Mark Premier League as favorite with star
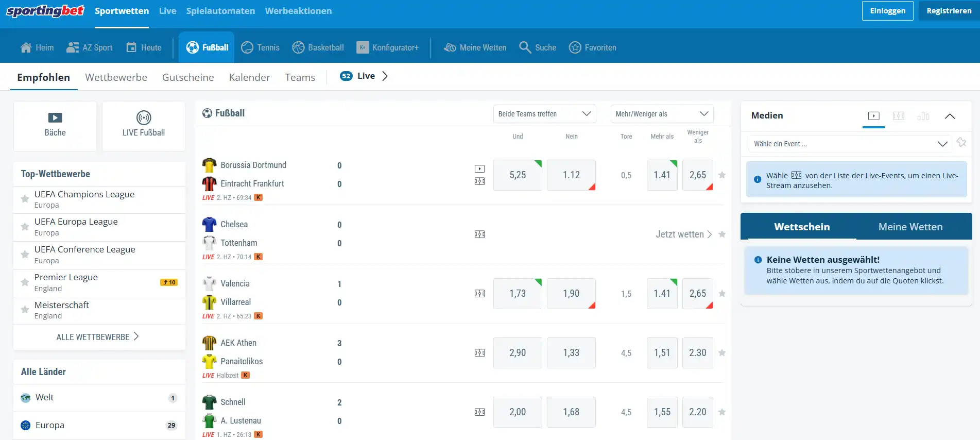980x440 pixels. (25, 282)
